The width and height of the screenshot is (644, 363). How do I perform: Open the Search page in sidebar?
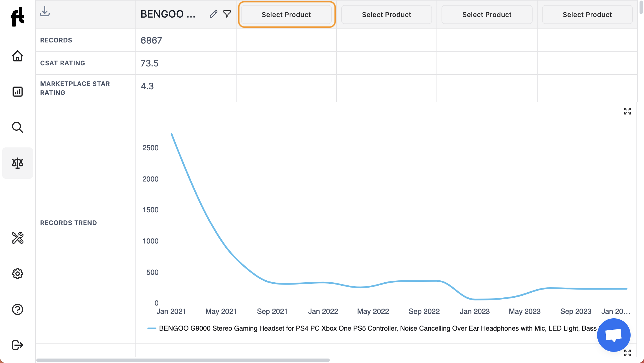pyautogui.click(x=18, y=127)
